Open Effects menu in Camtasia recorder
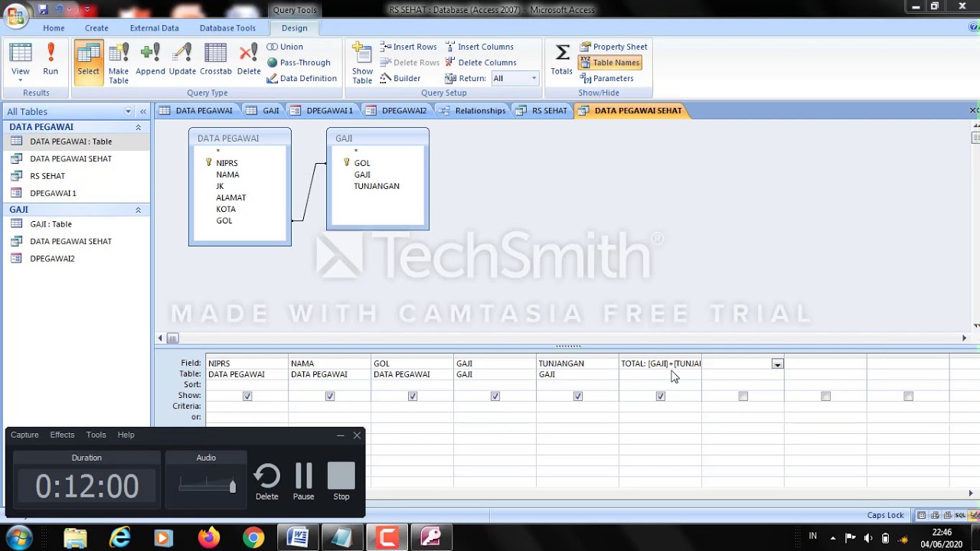Screen dimensions: 980x551 [62, 435]
